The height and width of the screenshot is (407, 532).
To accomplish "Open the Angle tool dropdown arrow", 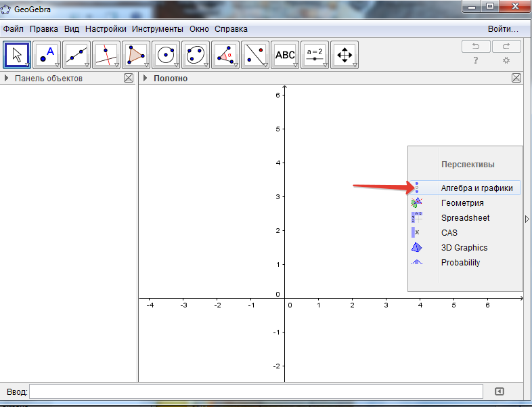I will 236,65.
